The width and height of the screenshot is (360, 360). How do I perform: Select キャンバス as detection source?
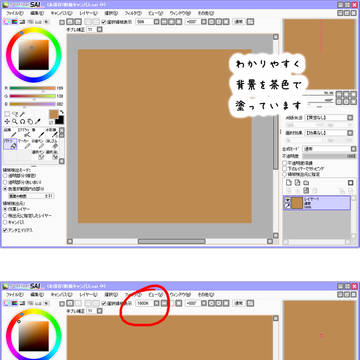(x=5, y=222)
